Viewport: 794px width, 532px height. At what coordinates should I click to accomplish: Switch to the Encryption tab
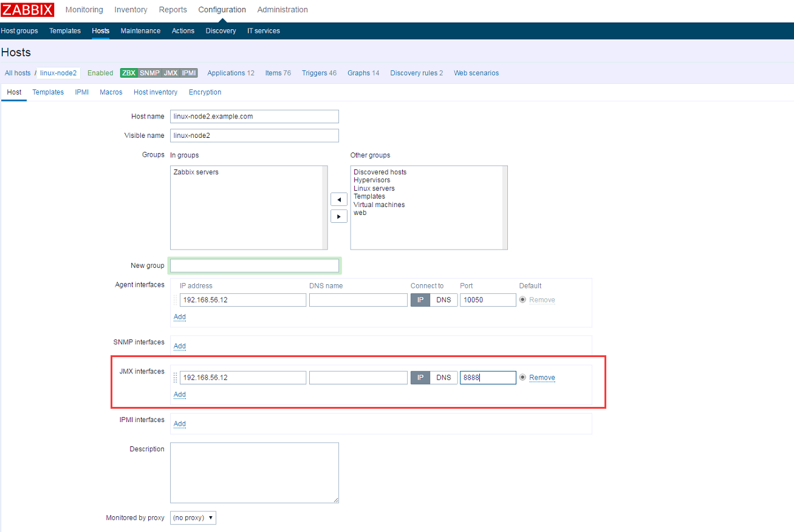point(205,92)
